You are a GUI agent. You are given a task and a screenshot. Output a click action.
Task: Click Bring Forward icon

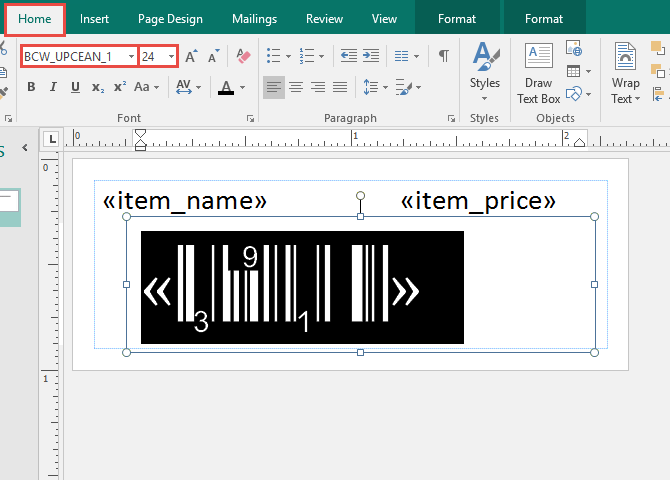[x=658, y=48]
